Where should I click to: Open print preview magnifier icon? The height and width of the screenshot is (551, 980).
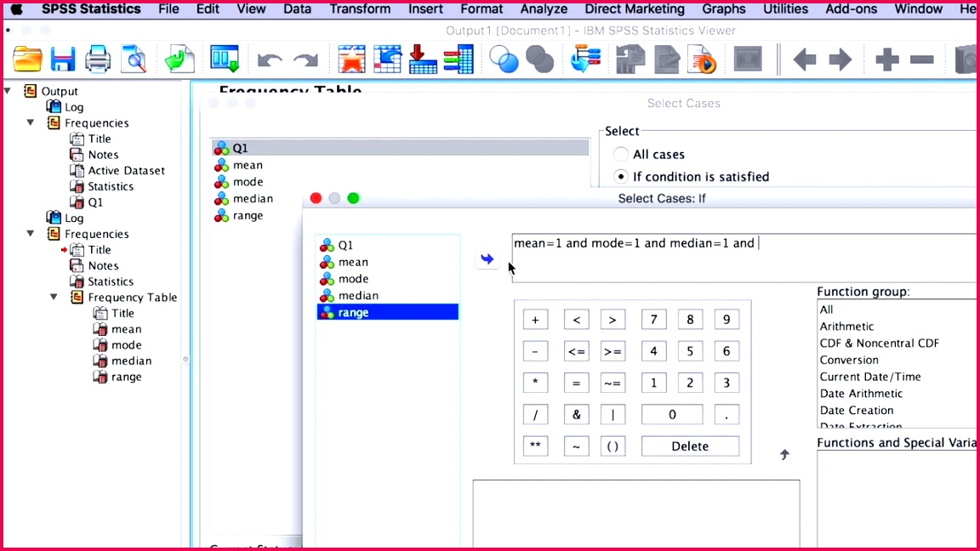[134, 60]
